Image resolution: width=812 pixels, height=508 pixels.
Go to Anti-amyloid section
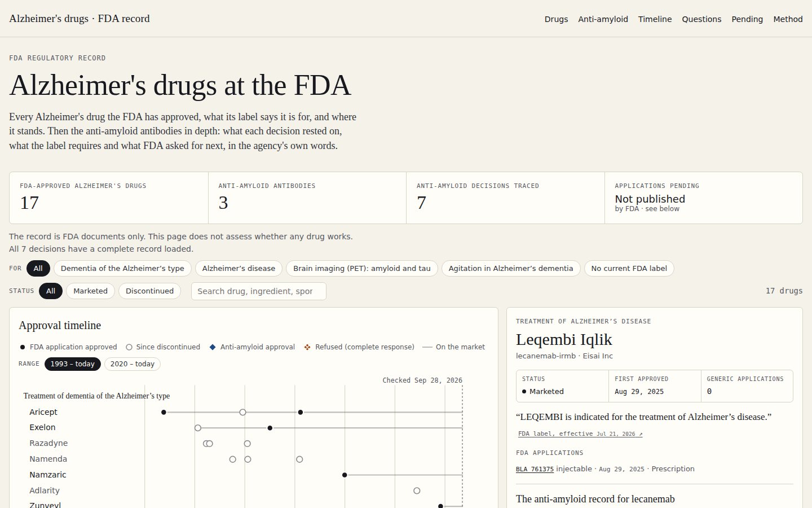(x=603, y=19)
